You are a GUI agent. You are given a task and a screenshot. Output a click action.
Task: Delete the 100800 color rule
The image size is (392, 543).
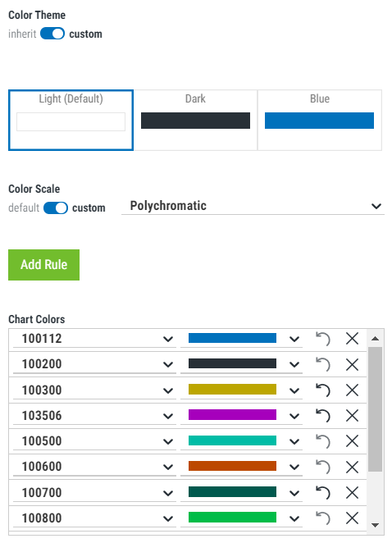pos(352,518)
